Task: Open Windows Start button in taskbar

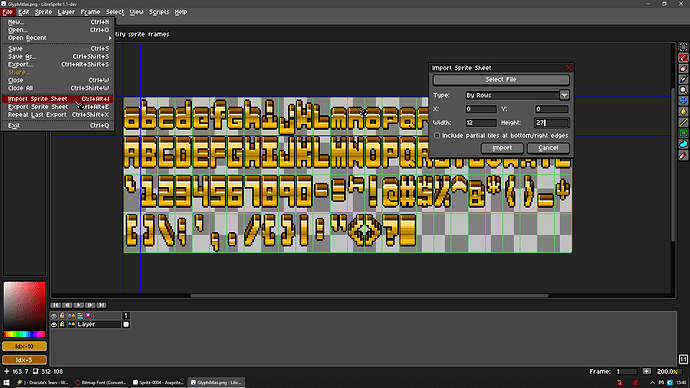Action: pos(6,383)
